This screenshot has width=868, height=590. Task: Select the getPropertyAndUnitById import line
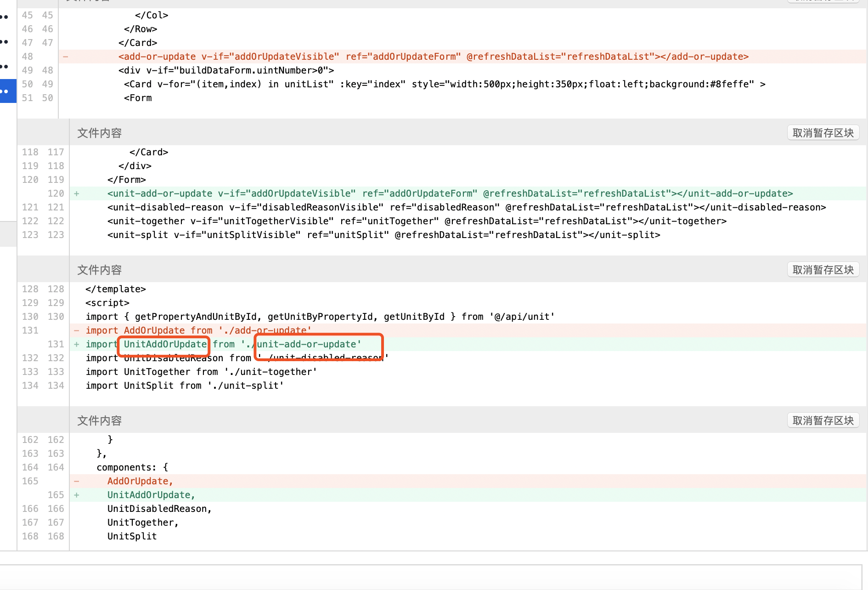[320, 317]
